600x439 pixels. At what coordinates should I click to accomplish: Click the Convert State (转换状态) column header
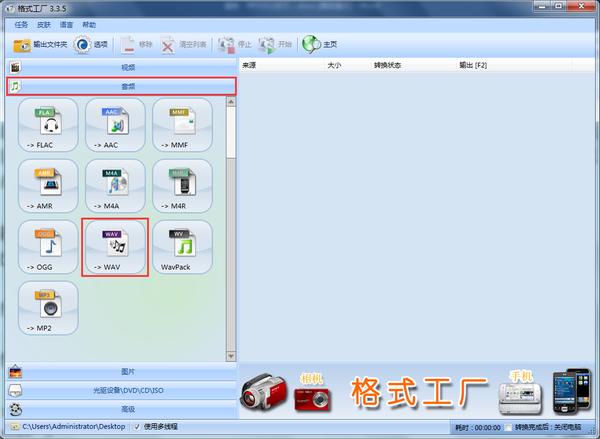414,65
